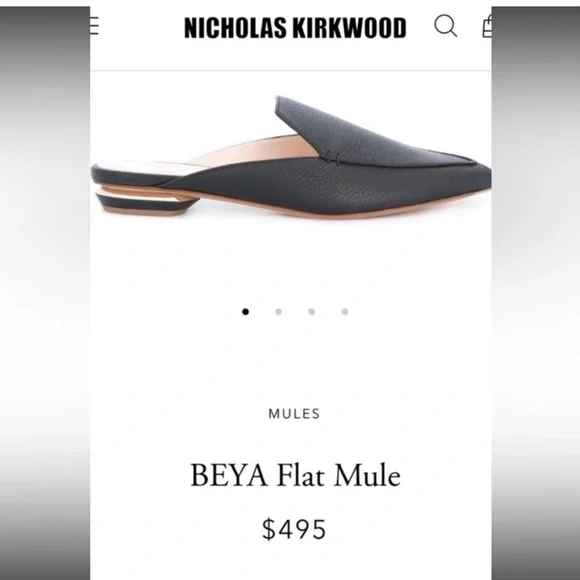The image size is (580, 580).
Task: Open the search magnifier
Action: point(445,26)
